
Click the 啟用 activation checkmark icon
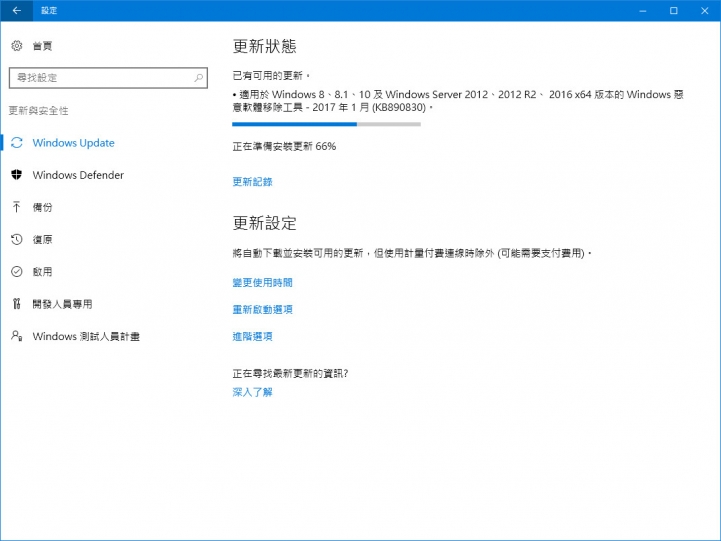pyautogui.click(x=17, y=272)
